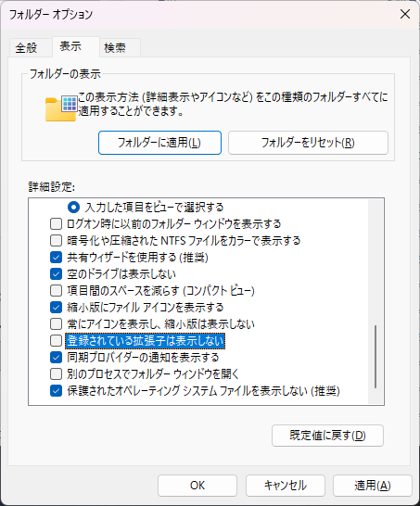The width and height of the screenshot is (420, 506).
Task: Click the 詳細設定 list scrollbar thumb
Action: 375,357
